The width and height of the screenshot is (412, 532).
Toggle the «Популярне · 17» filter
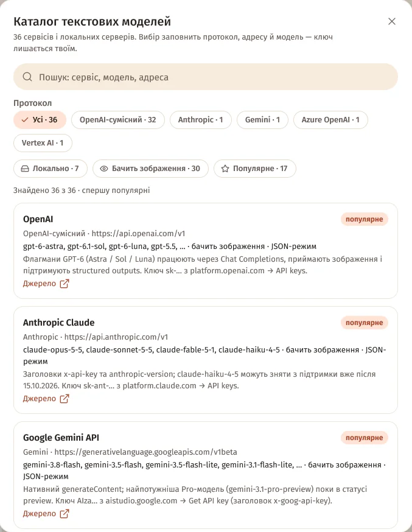coord(254,168)
